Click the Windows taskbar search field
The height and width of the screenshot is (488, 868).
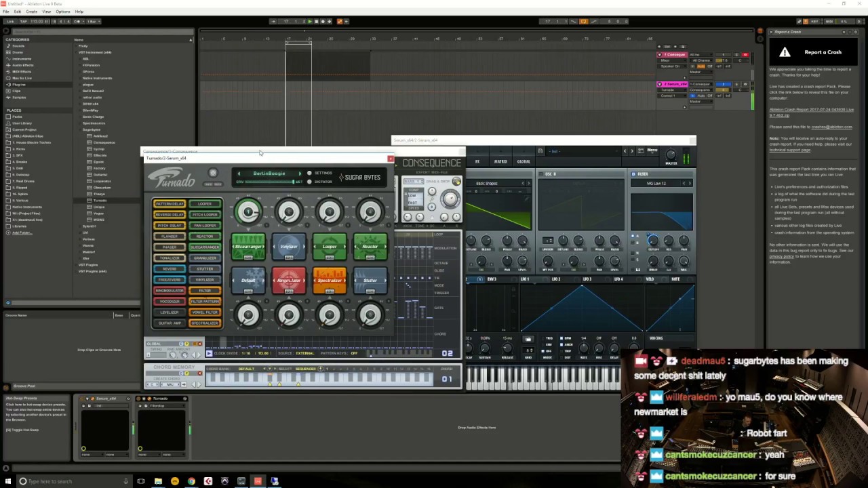(75, 481)
